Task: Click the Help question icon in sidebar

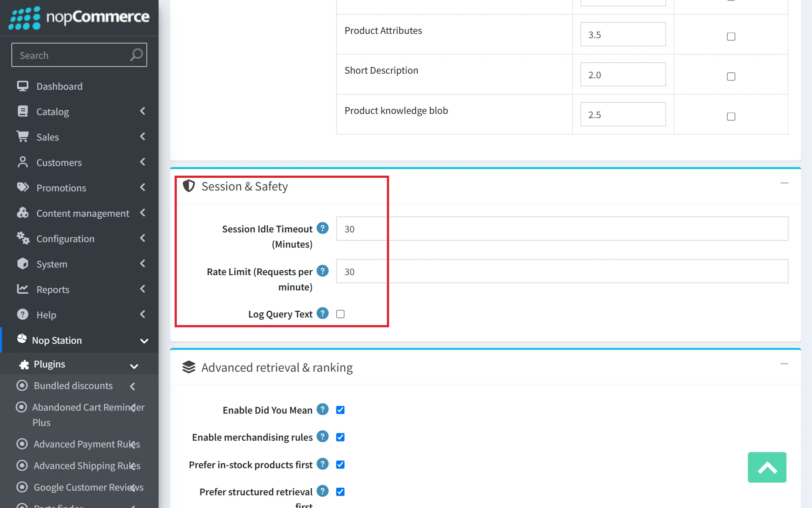Action: (x=22, y=315)
